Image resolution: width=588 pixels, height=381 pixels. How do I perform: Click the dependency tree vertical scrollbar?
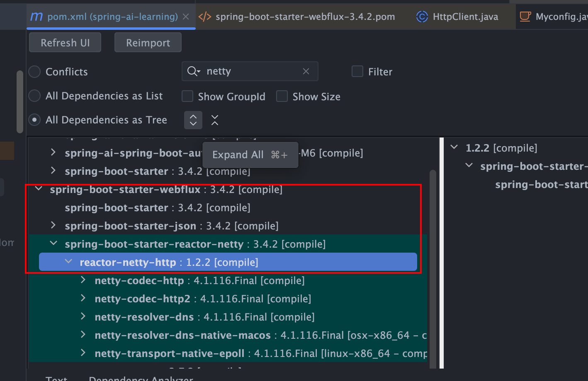click(433, 269)
